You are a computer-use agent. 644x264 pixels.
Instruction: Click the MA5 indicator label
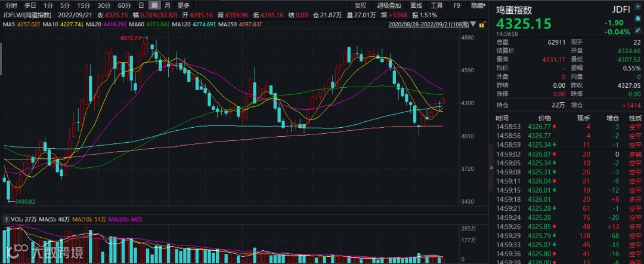pyautogui.click(x=22, y=25)
